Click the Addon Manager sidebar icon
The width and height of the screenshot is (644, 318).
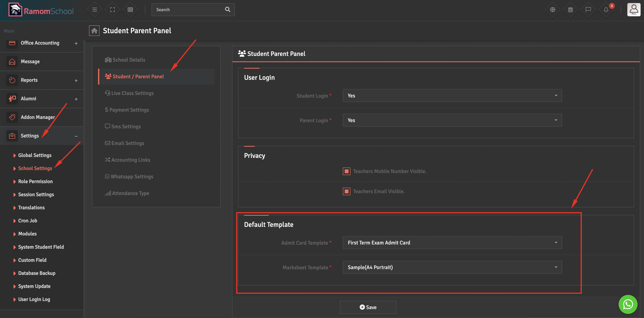(x=12, y=117)
